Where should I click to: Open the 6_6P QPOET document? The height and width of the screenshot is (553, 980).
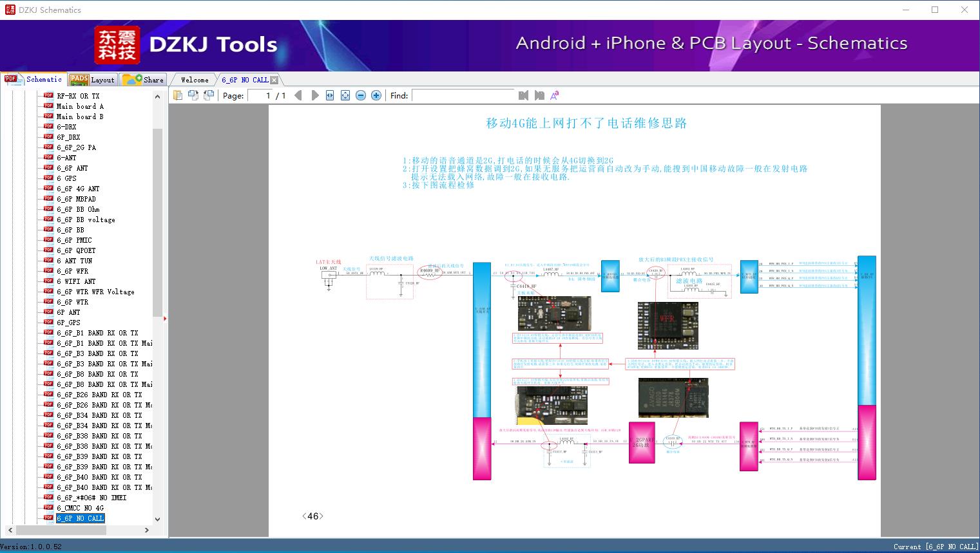[76, 250]
